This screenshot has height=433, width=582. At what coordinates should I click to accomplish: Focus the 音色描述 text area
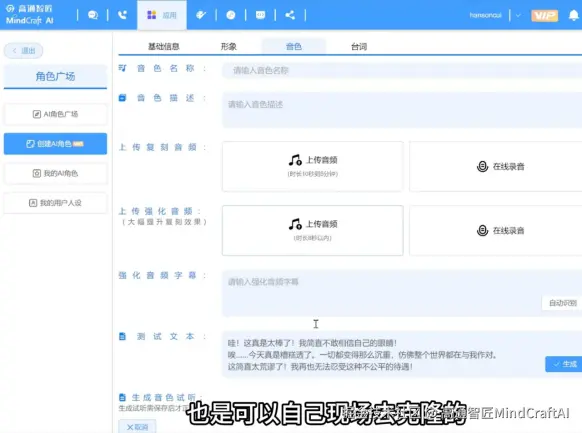click(x=402, y=110)
